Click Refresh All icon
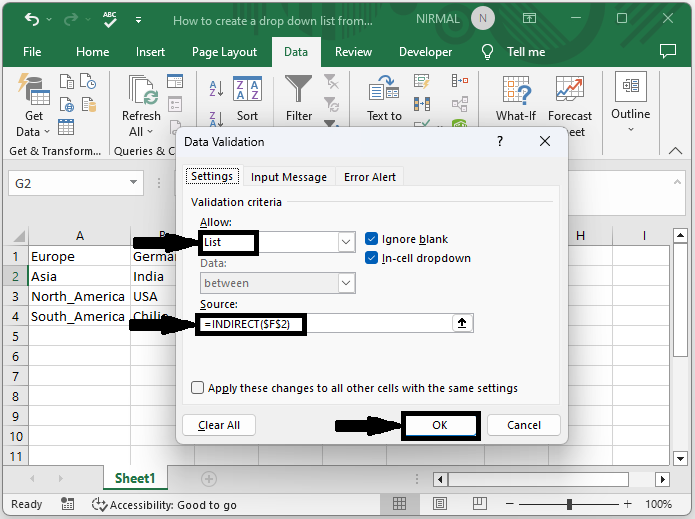Viewport: 695px width, 519px height. point(143,90)
